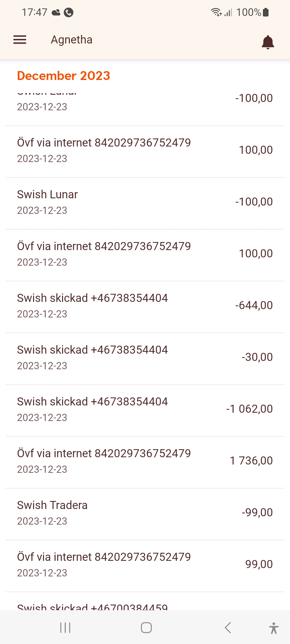
Task: Open notifications with the bell icon
Action: click(268, 42)
